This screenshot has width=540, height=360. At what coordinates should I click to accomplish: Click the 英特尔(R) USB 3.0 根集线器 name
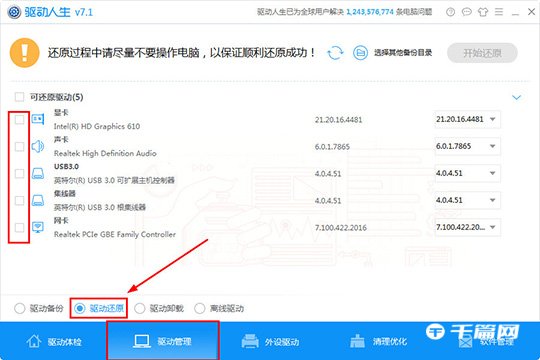(x=100, y=207)
